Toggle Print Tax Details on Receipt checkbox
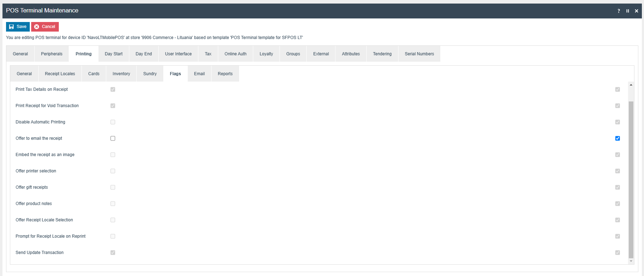This screenshot has width=644, height=276. click(x=113, y=89)
